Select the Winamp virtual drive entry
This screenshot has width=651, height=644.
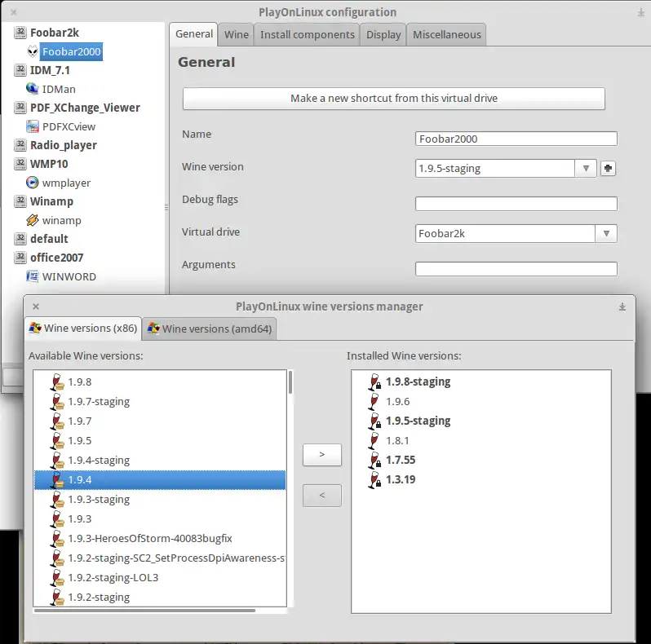click(x=51, y=201)
